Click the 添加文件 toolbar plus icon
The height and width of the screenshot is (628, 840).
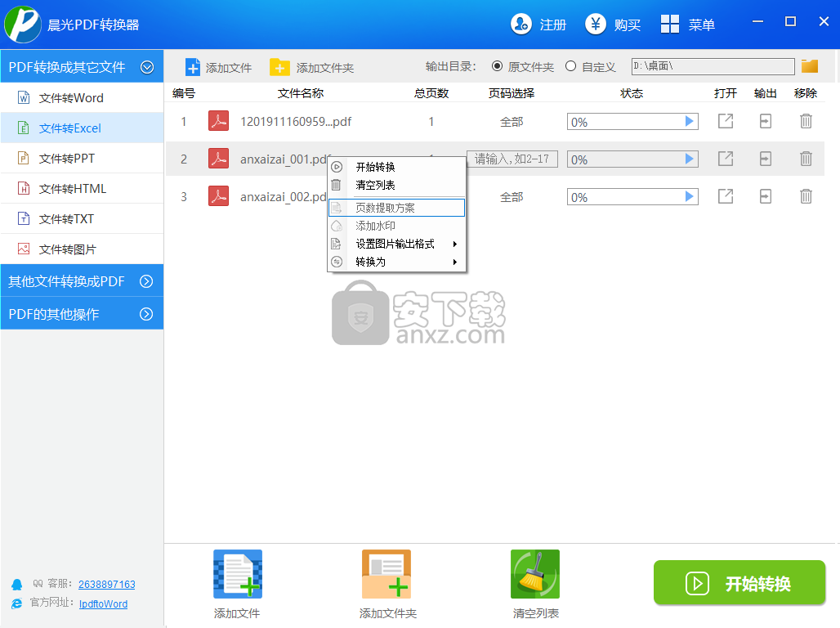[x=193, y=68]
